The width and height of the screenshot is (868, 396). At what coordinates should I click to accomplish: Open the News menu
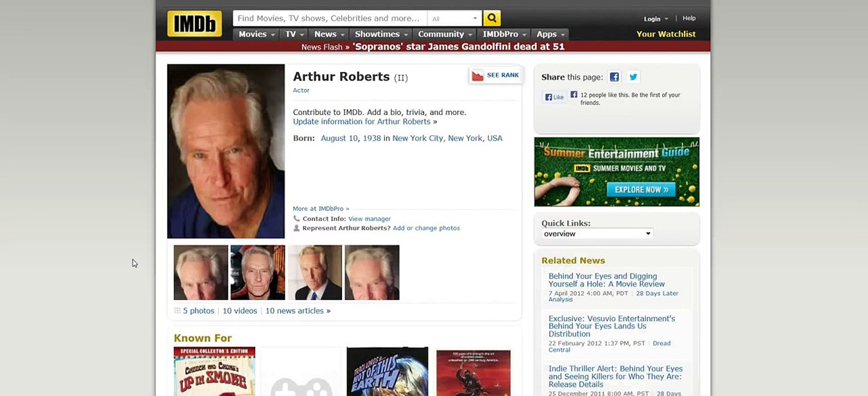point(329,34)
